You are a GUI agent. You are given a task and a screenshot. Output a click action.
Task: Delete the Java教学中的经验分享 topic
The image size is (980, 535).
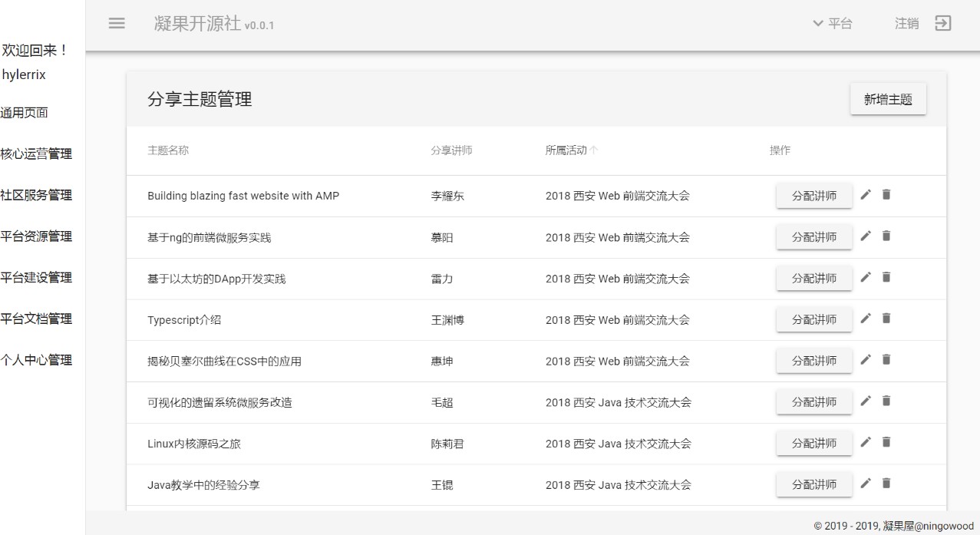click(886, 484)
